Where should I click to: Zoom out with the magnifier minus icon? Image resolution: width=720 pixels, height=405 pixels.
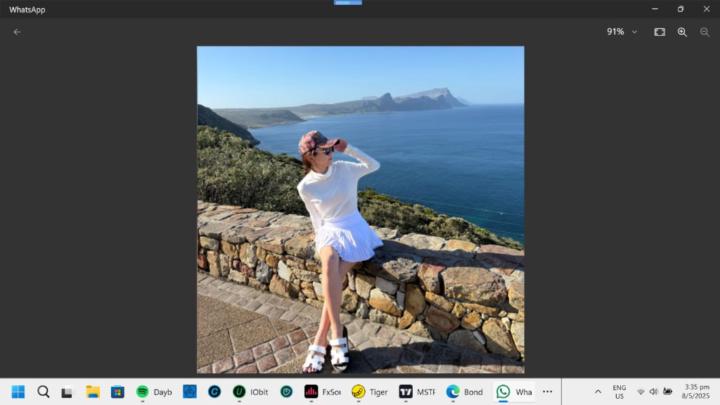pos(705,32)
